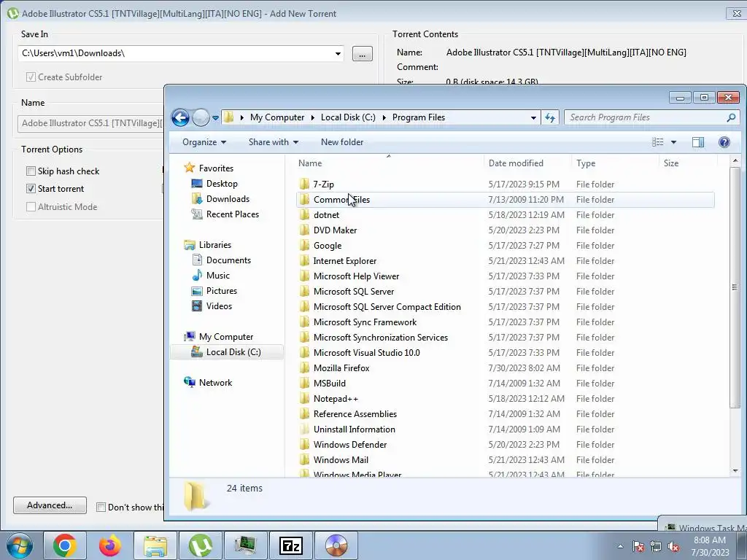This screenshot has width=747, height=560.
Task: Open 7-Zip from the taskbar
Action: [x=291, y=545]
